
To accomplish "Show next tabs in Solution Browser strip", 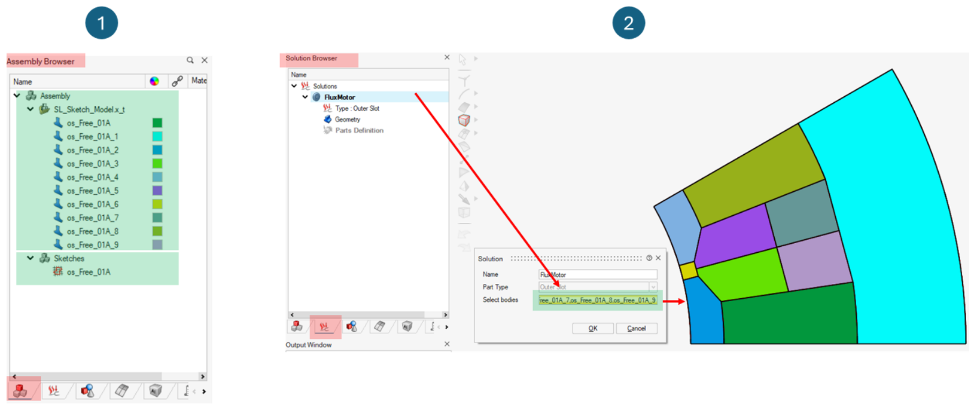I will click(446, 327).
